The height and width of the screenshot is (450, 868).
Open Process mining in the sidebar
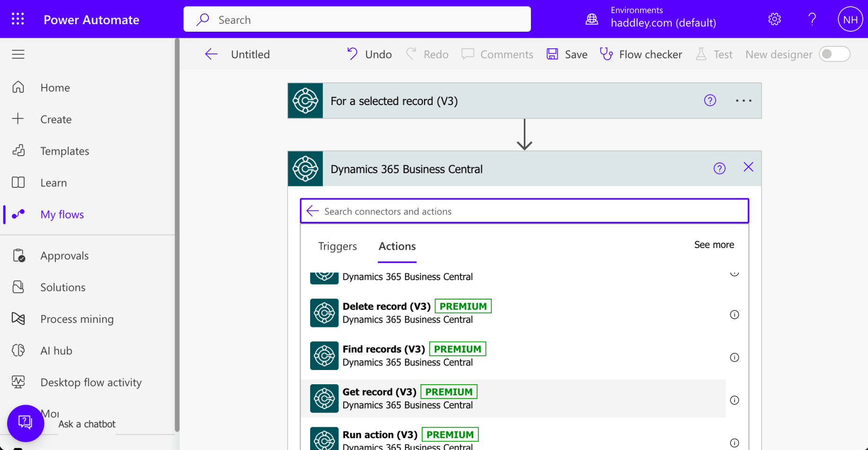77,319
